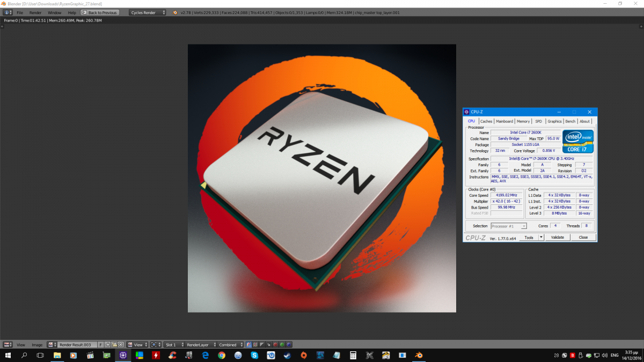Show alpha channel only icon
This screenshot has width=644, height=362.
[x=262, y=345]
